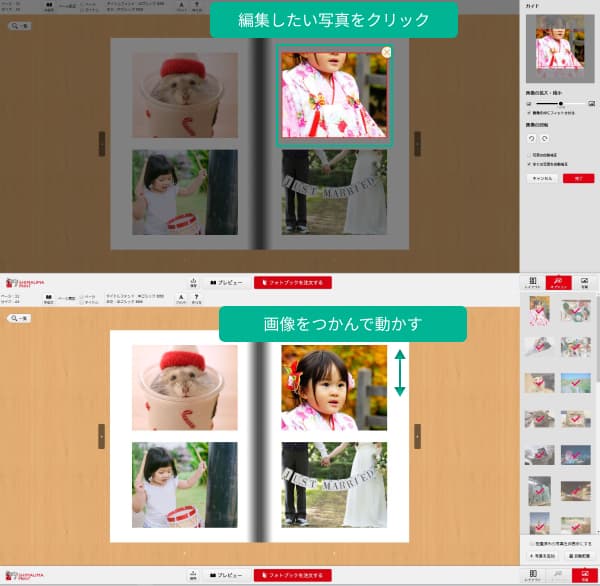Viewport: 600px width, 586px height.
Task: Open the layout tab in right panel
Action: 533,283
